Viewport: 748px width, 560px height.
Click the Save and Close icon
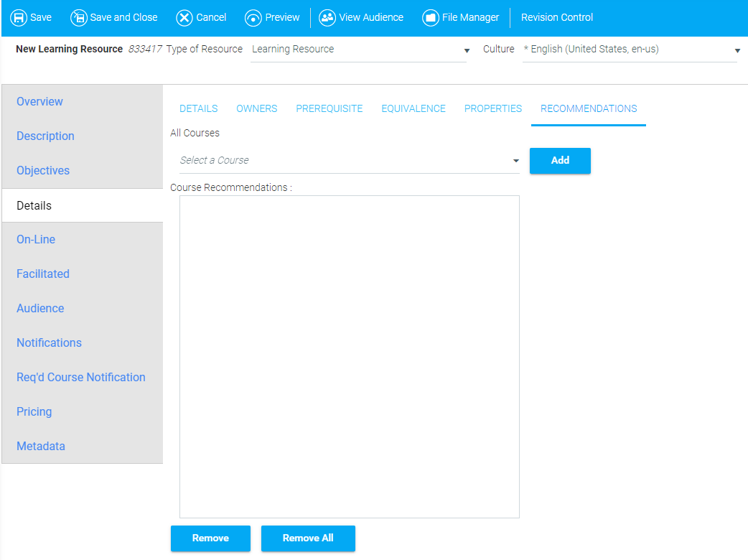pyautogui.click(x=78, y=18)
